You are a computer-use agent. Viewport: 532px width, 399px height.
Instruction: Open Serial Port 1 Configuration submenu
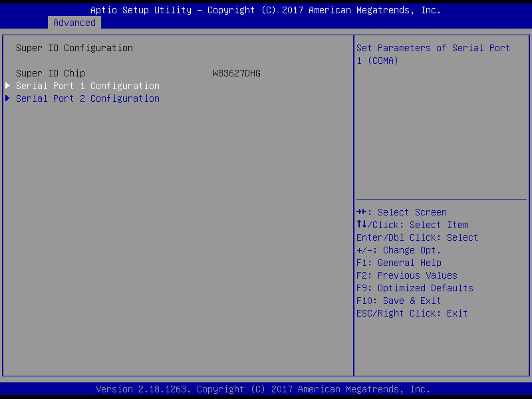(x=88, y=86)
